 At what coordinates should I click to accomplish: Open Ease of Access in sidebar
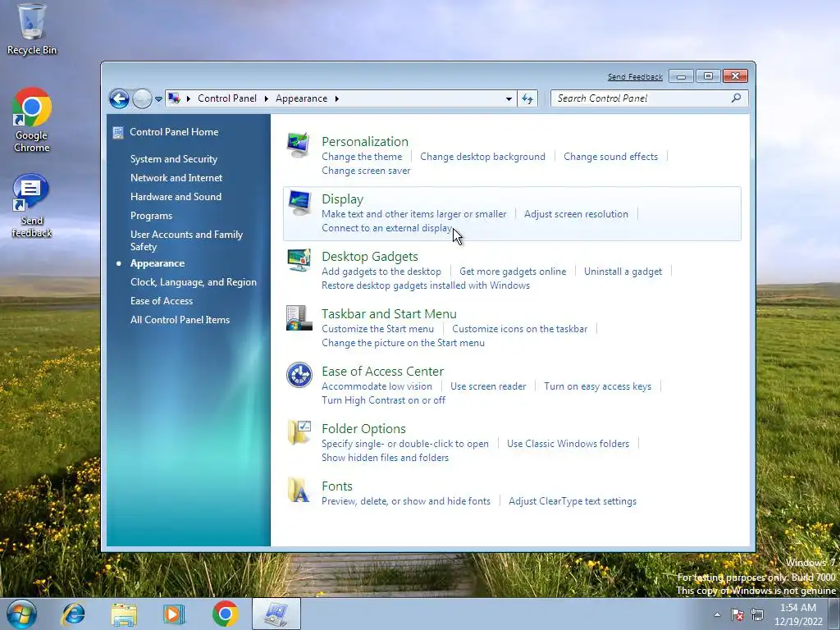click(162, 301)
